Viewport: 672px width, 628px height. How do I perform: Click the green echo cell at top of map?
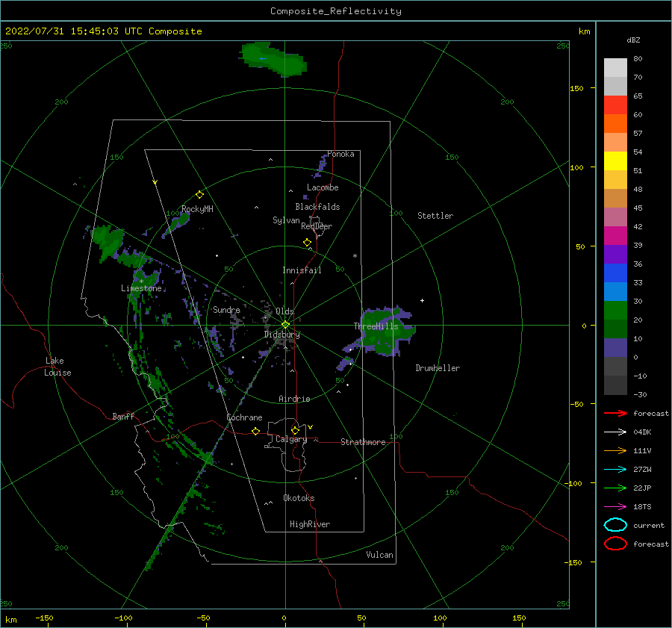click(273, 59)
